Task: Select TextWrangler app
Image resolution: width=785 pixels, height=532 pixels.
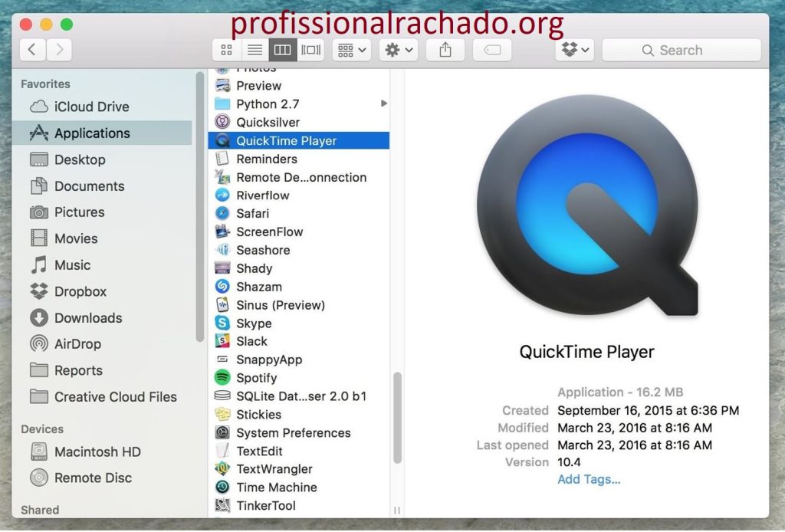Action: (x=298, y=469)
